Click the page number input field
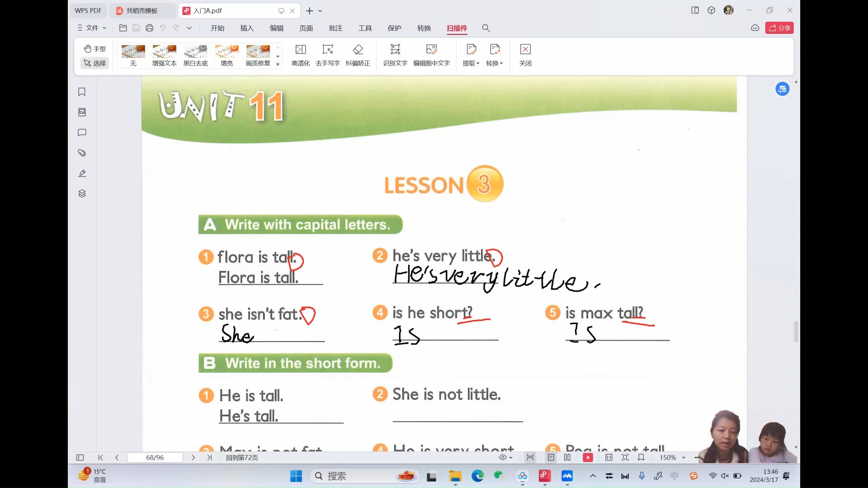 click(x=155, y=457)
